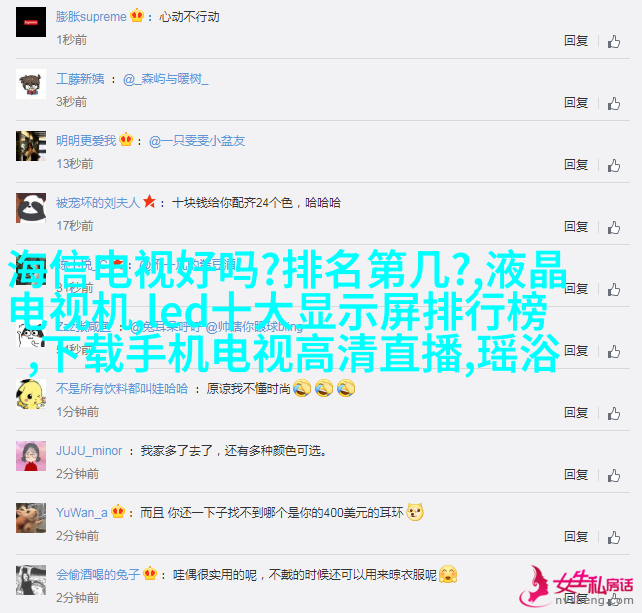The width and height of the screenshot is (642, 613).
Task: Visit YuWan_a's profile via username
Action: click(x=82, y=513)
